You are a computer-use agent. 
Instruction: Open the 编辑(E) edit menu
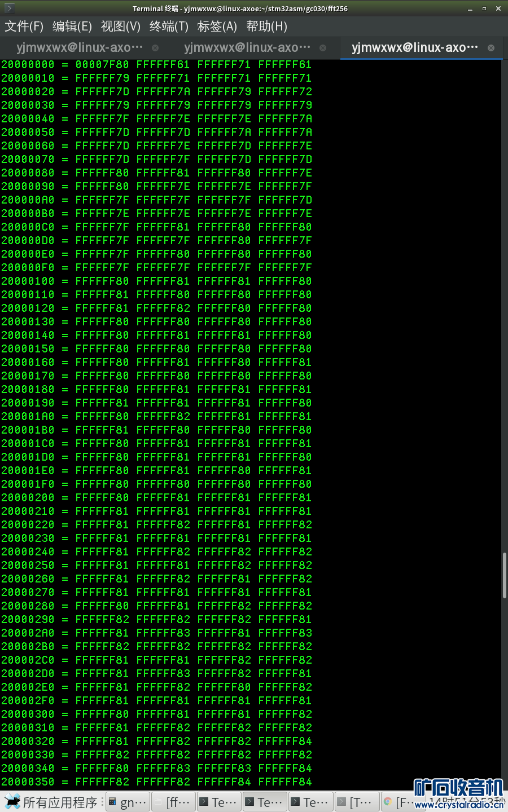click(x=72, y=27)
